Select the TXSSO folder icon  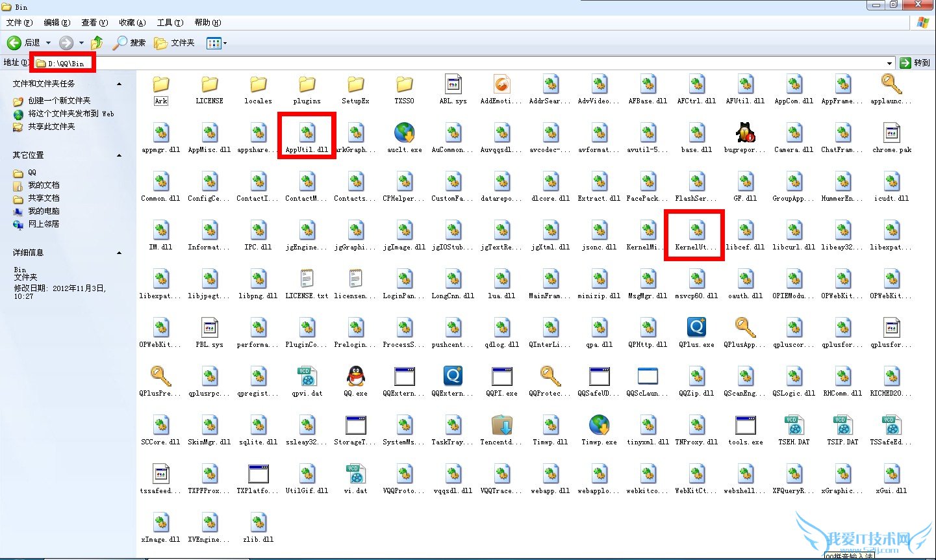[x=404, y=84]
